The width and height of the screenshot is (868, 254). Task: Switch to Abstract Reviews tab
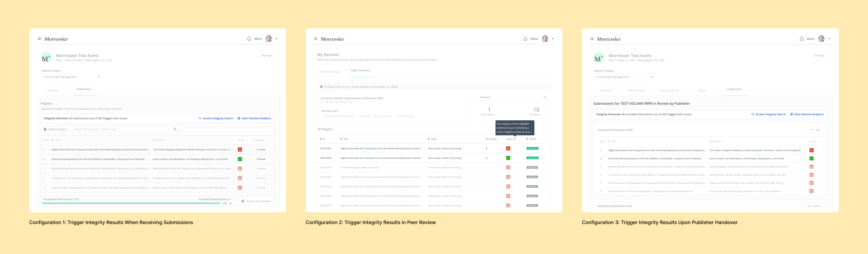(329, 72)
